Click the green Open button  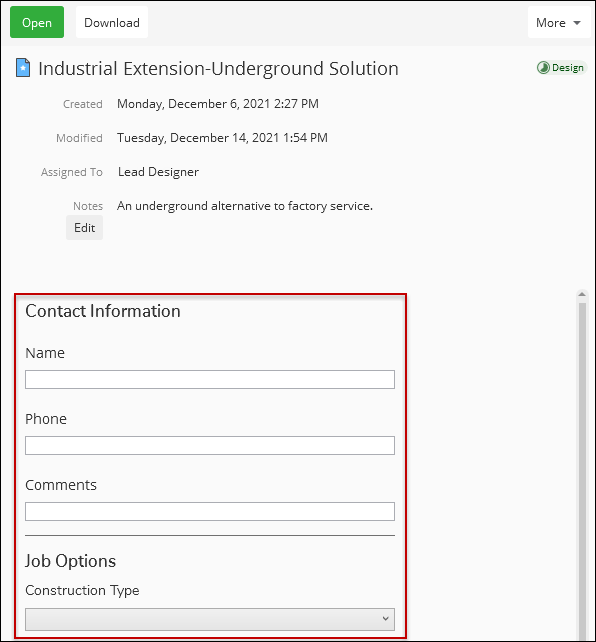point(37,22)
